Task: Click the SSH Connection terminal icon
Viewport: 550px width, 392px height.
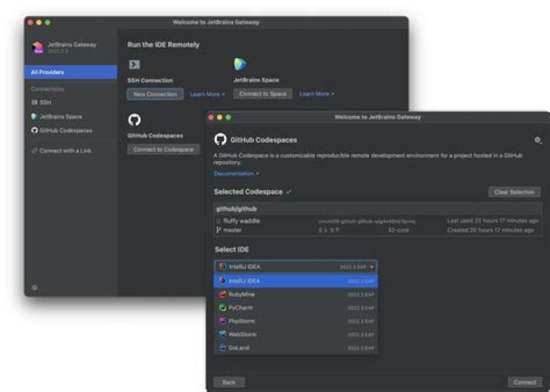Action: 134,65
